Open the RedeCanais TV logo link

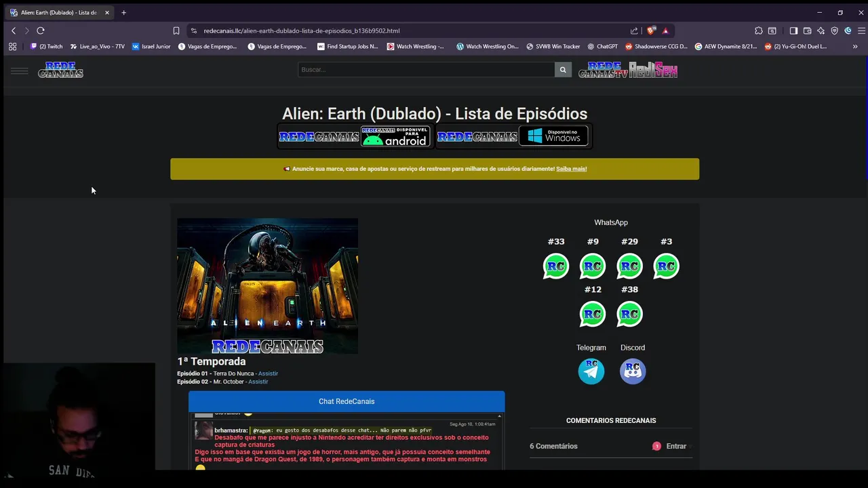pos(604,70)
